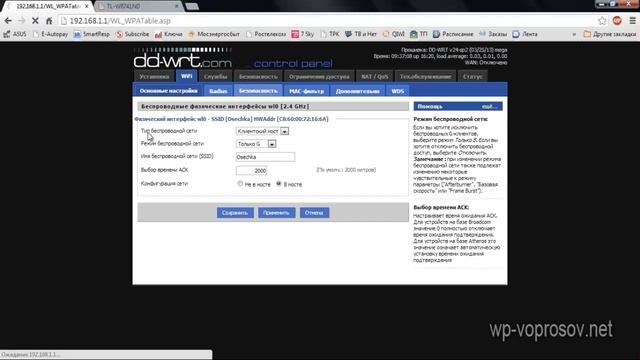
Task: Click the ACK timing field with 2000
Action: coord(251,170)
